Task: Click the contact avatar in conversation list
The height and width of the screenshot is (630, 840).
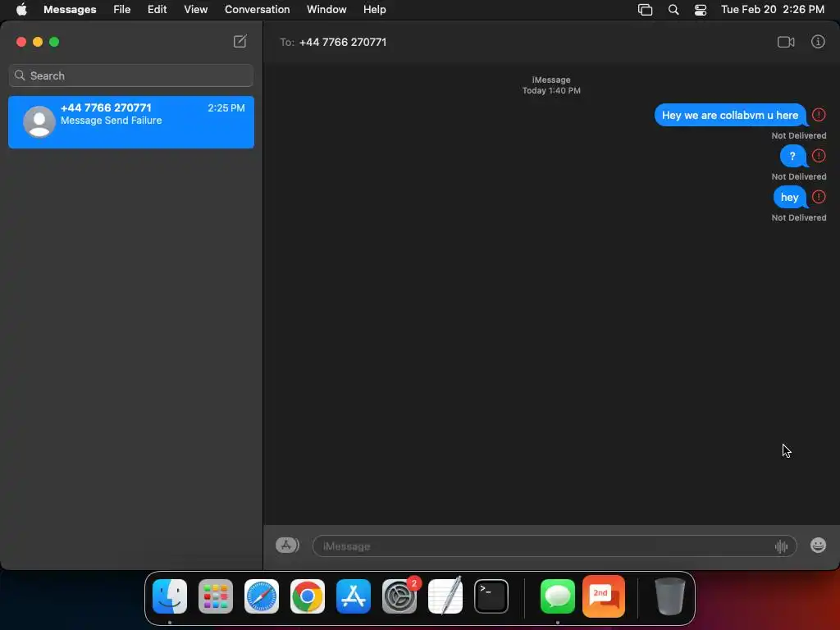Action: point(39,121)
